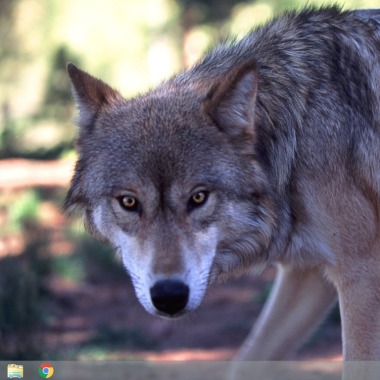Click the blurred green foliage in the background
Screen dimensions: 380x380
[x=23, y=208]
